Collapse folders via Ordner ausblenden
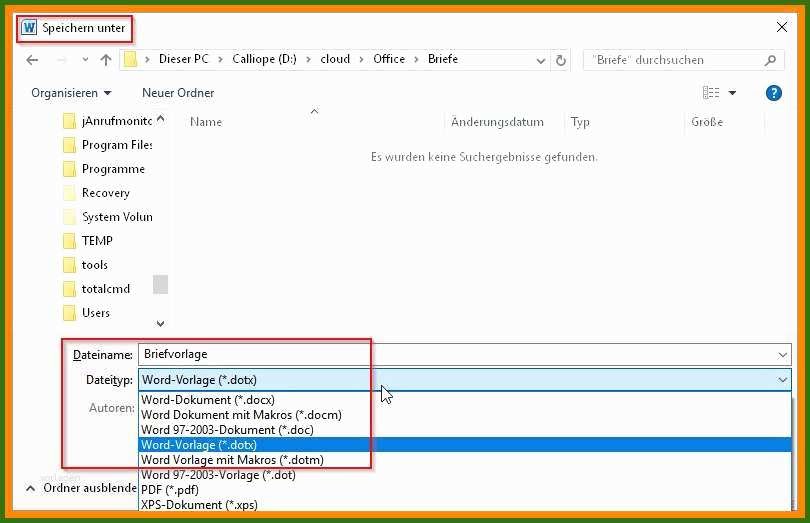Viewport: 810px width, 523px height. tap(81, 488)
